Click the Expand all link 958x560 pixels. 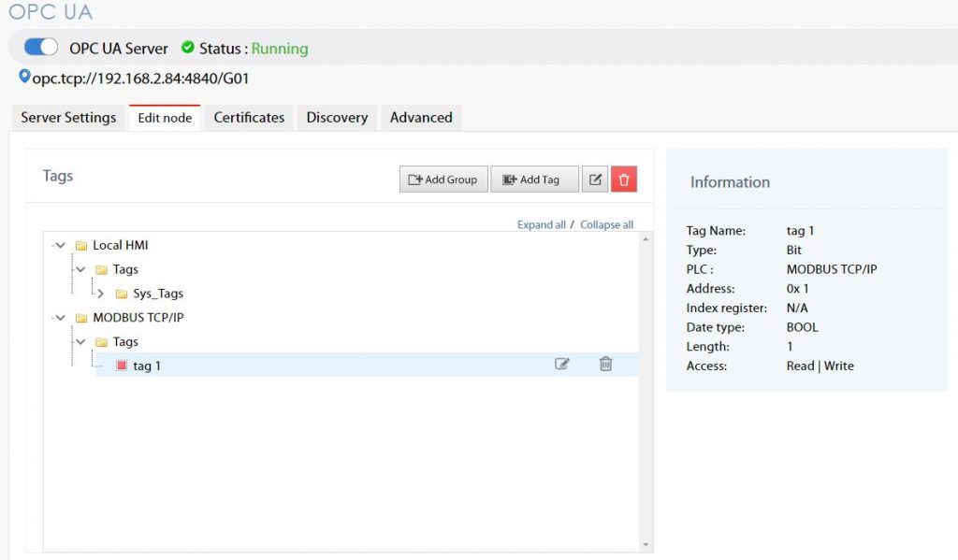[541, 224]
